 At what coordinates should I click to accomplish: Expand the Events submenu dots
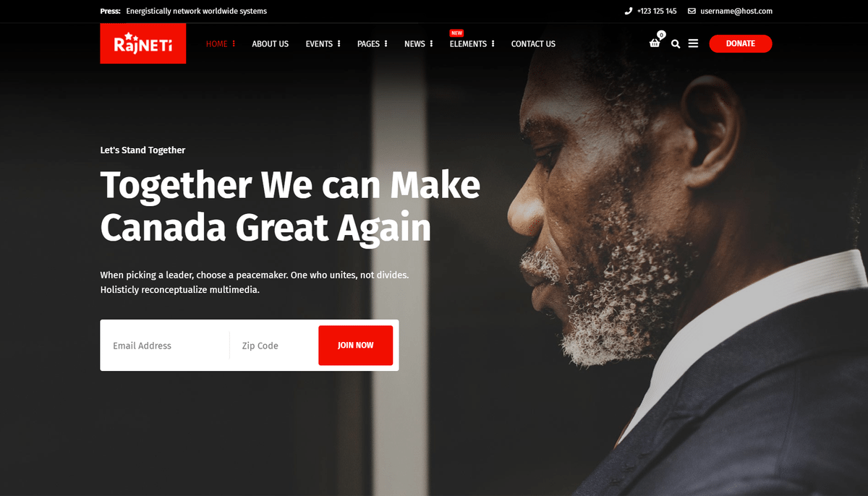tap(339, 43)
